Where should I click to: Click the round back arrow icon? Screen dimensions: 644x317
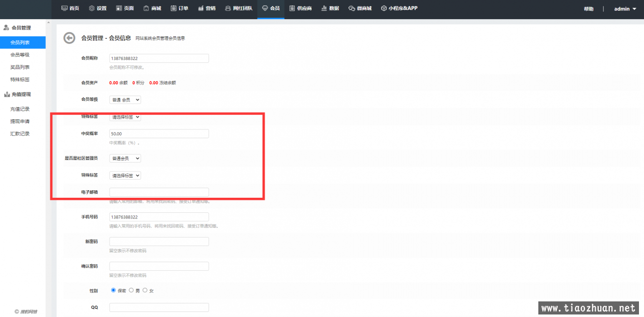69,38
